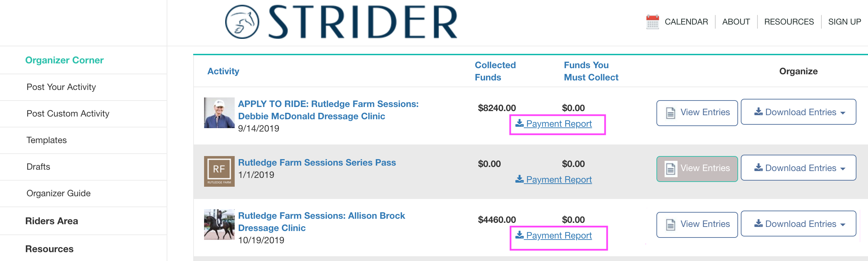Open Post Your Activity in sidebar
The height and width of the screenshot is (261, 868).
click(61, 87)
